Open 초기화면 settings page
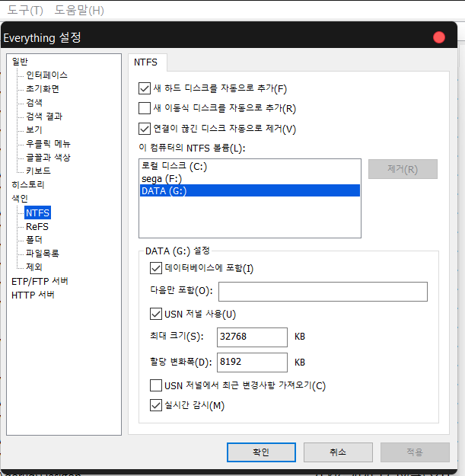This screenshot has width=465, height=476. pos(43,88)
